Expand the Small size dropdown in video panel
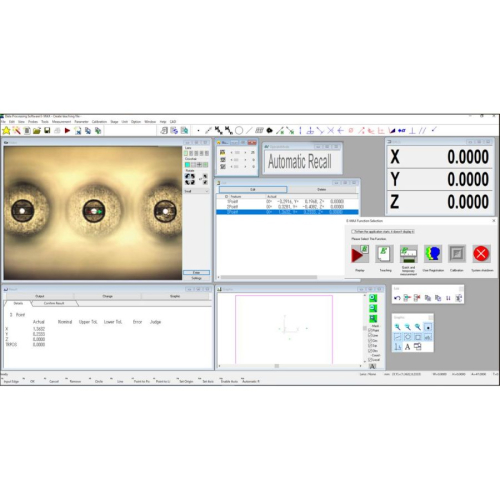Image resolution: width=500 pixels, height=500 pixels. point(197,191)
